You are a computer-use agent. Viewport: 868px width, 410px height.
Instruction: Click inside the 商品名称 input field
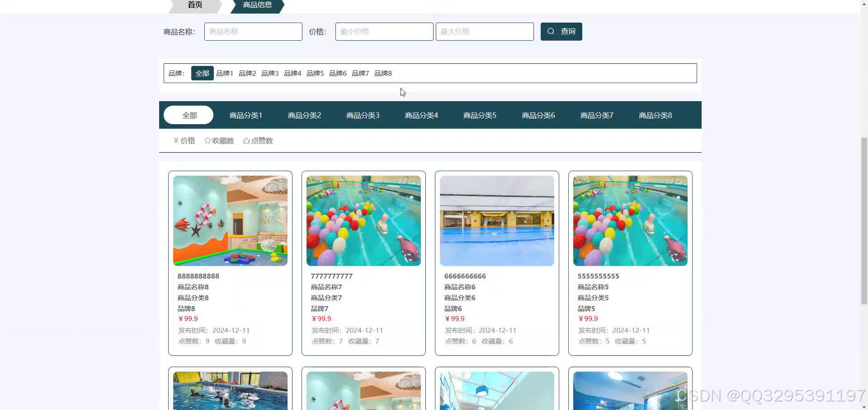click(253, 31)
